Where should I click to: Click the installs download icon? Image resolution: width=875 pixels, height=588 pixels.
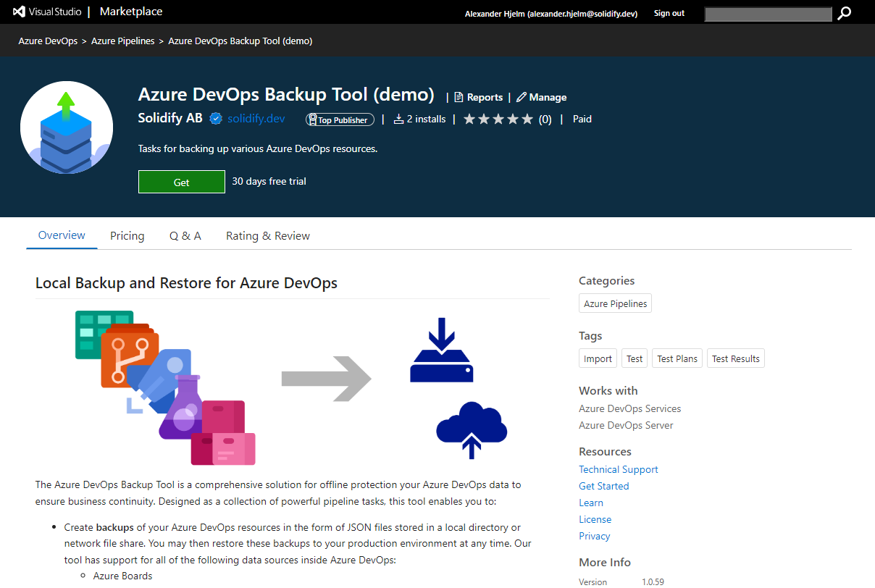[x=398, y=119]
